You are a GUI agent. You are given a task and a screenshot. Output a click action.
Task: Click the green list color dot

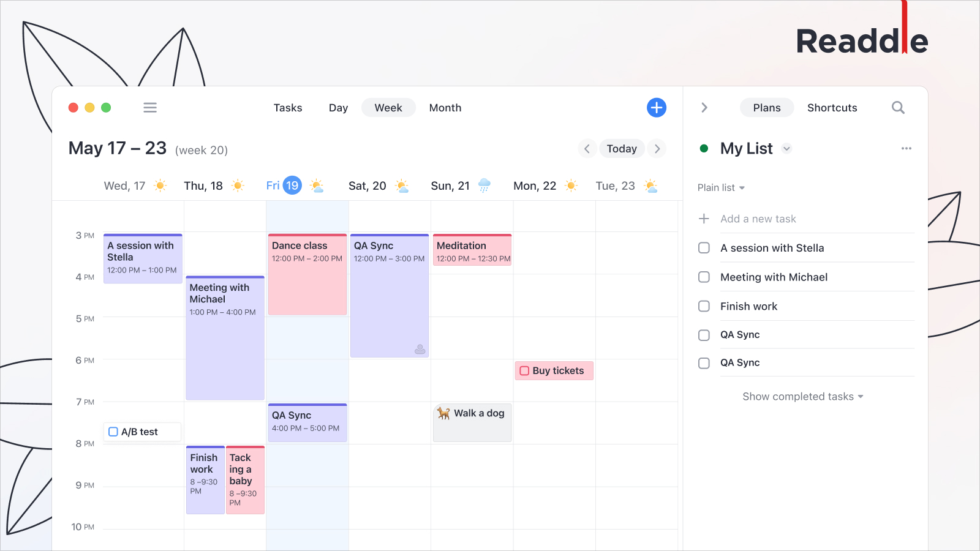[x=704, y=148]
